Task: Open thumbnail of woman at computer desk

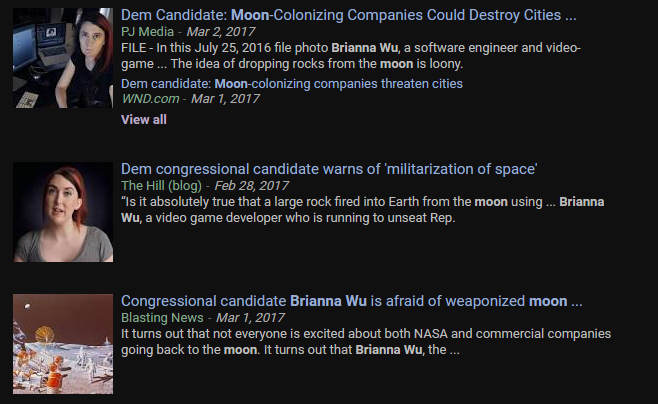Action: (63, 58)
